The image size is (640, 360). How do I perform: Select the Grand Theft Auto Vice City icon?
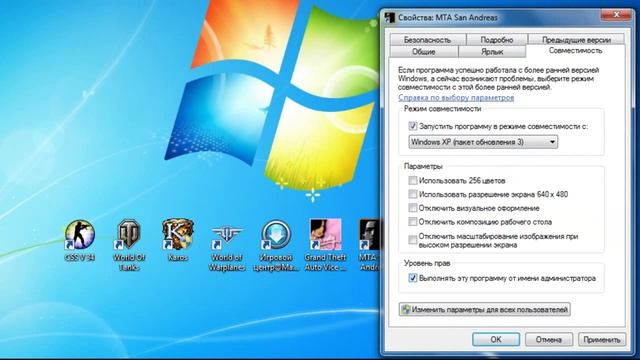(x=325, y=245)
